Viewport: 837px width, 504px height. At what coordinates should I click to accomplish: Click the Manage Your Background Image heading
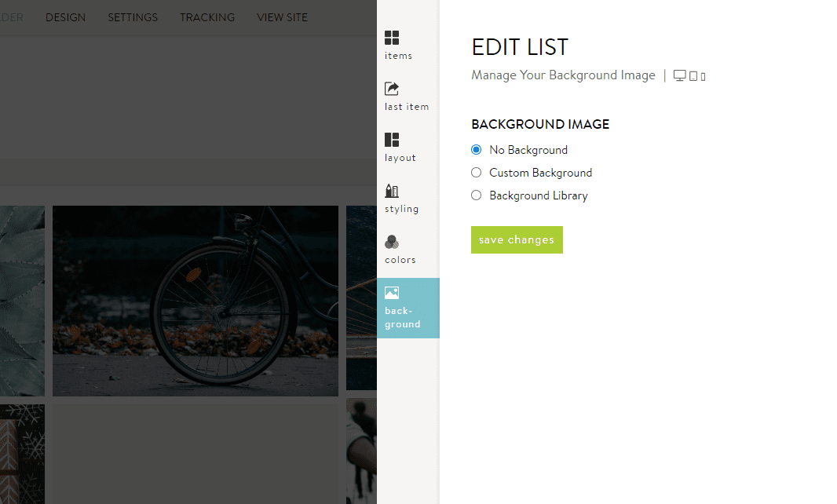click(x=562, y=75)
